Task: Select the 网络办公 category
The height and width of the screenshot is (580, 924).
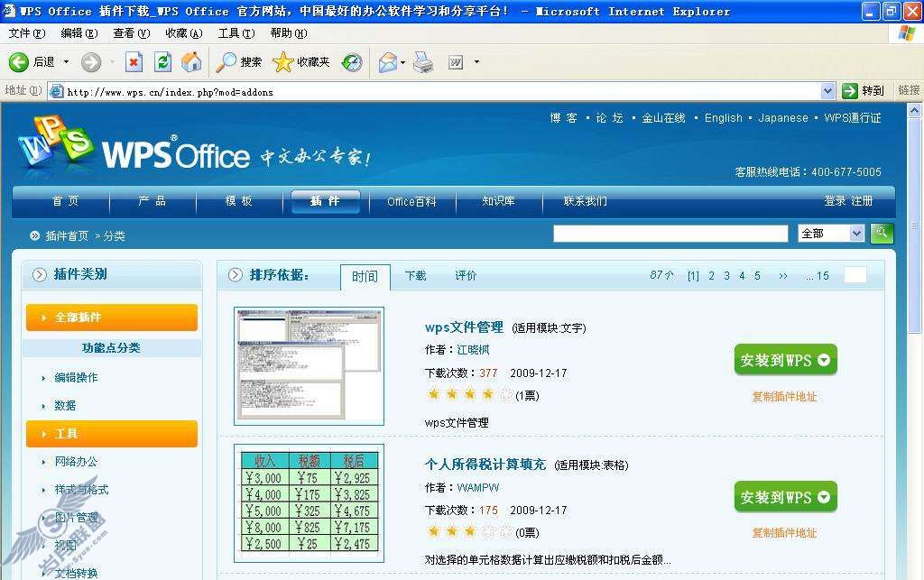Action: point(76,462)
